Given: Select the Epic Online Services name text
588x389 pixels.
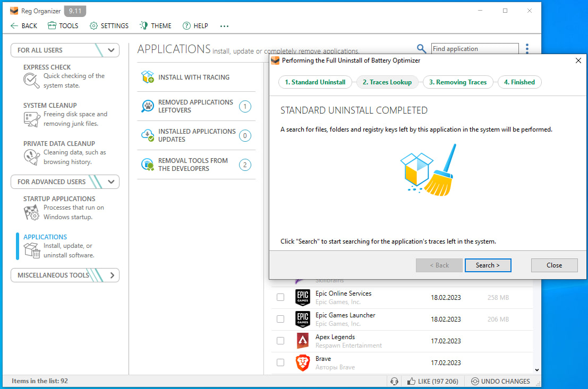Looking at the screenshot, I should 343,293.
